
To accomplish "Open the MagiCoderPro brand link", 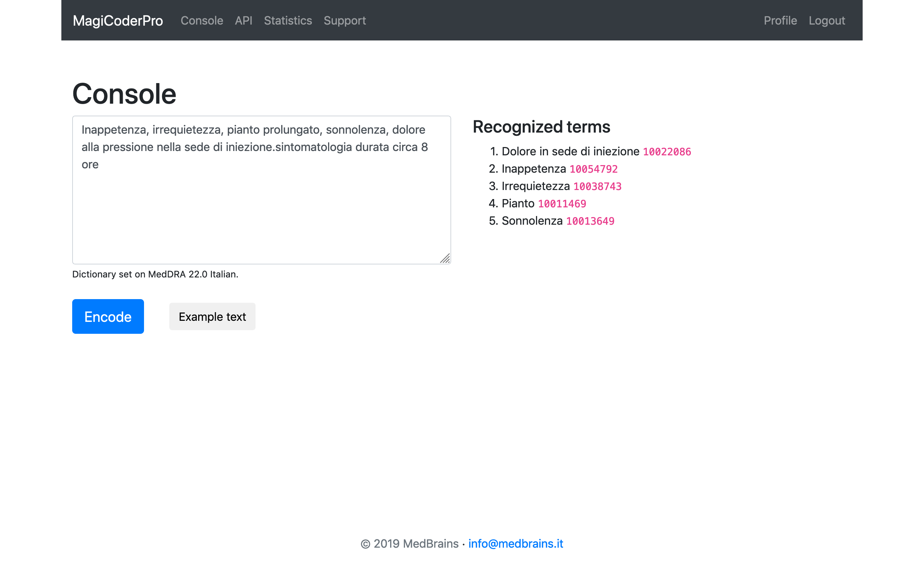I will tap(118, 21).
